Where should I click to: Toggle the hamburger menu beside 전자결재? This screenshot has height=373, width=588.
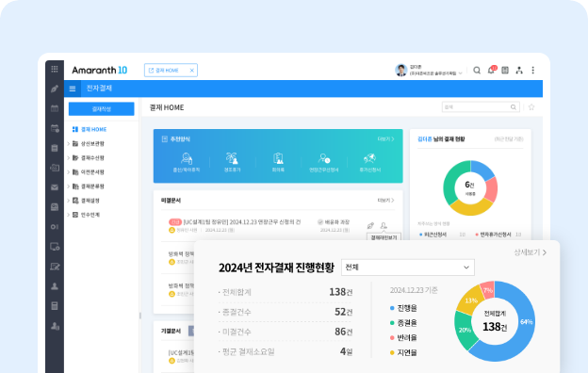(73, 89)
